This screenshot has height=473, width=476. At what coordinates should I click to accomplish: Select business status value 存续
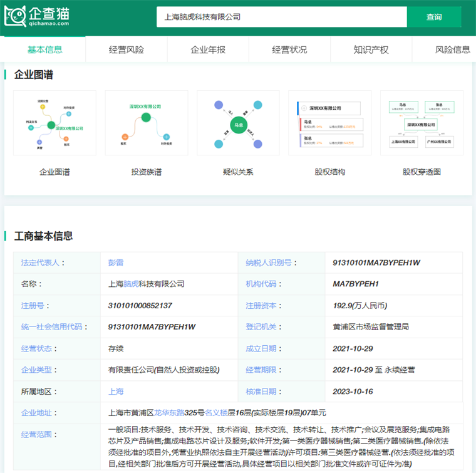(x=116, y=348)
